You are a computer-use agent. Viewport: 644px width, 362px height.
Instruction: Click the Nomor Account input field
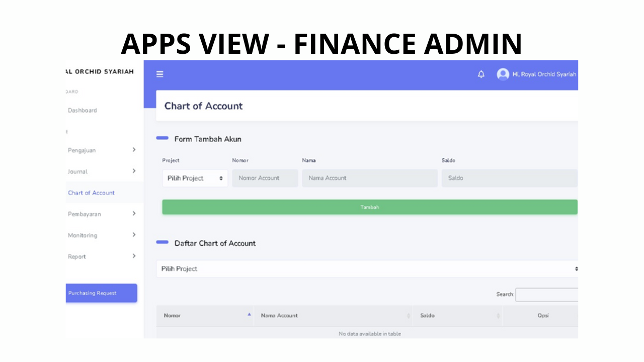click(265, 178)
